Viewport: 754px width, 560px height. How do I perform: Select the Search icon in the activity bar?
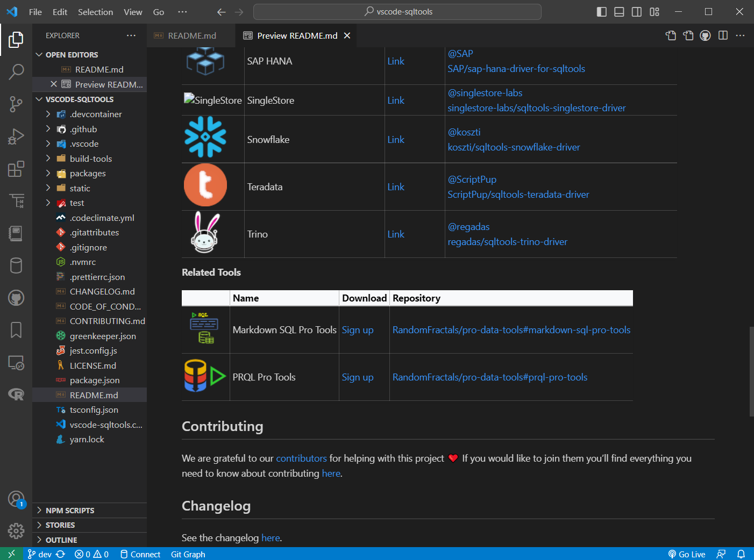16,71
